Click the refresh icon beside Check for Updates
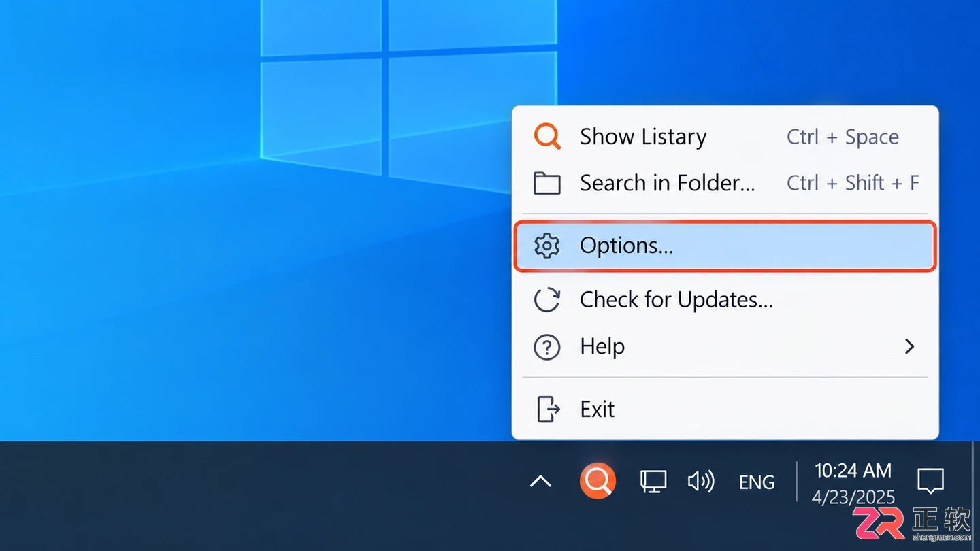The height and width of the screenshot is (551, 980). pos(547,300)
